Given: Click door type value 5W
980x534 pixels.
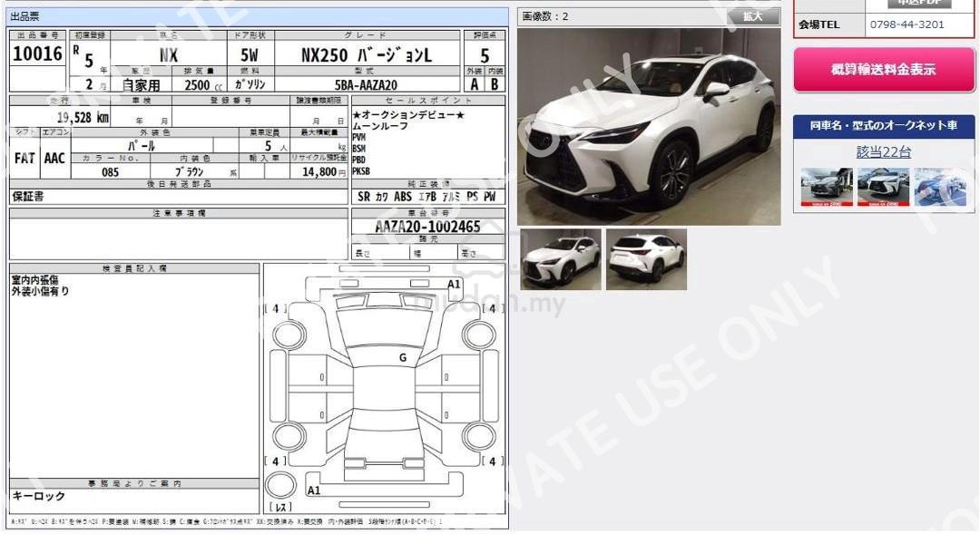Looking at the screenshot, I should coord(250,55).
